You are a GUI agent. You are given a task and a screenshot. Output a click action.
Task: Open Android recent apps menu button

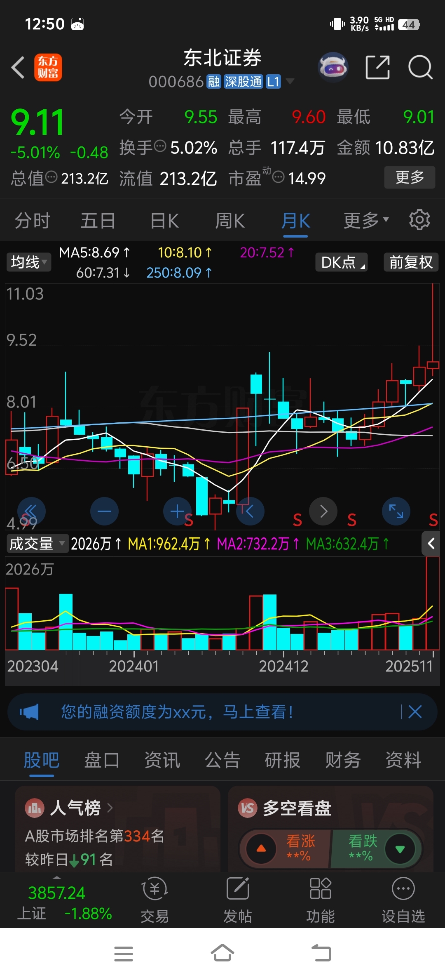(124, 954)
